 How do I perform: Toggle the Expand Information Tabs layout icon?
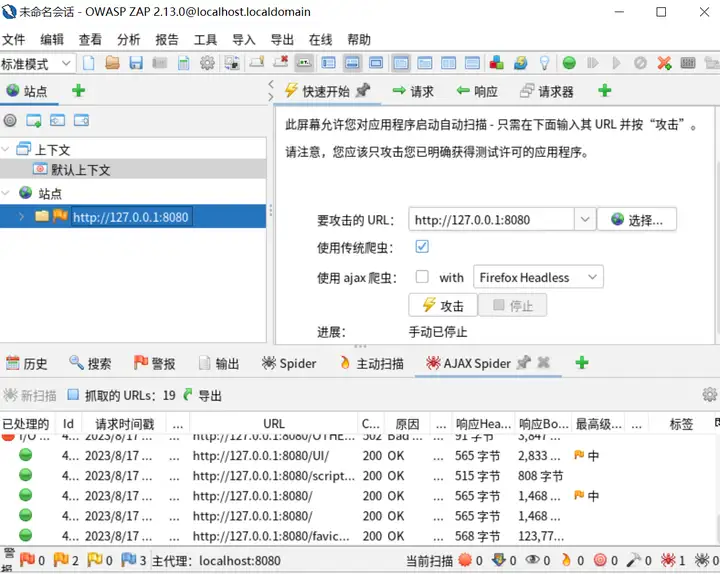[352, 62]
